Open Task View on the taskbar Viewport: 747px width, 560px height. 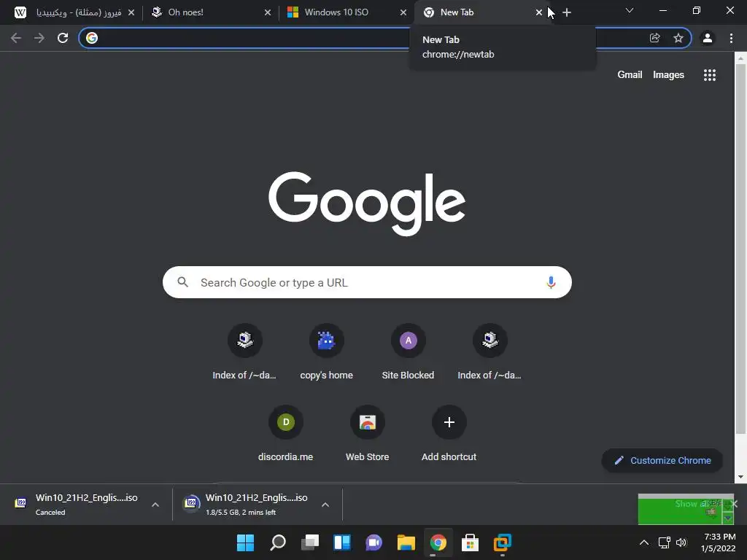pos(309,542)
